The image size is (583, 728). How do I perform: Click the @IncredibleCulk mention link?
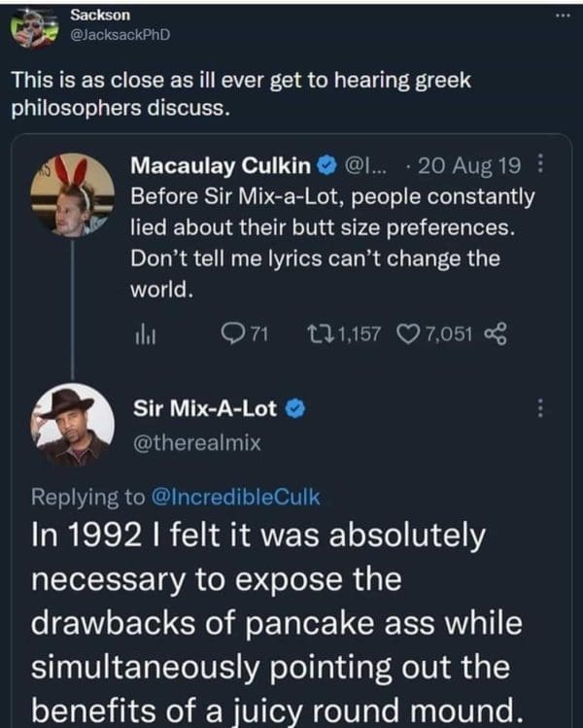[x=236, y=496]
